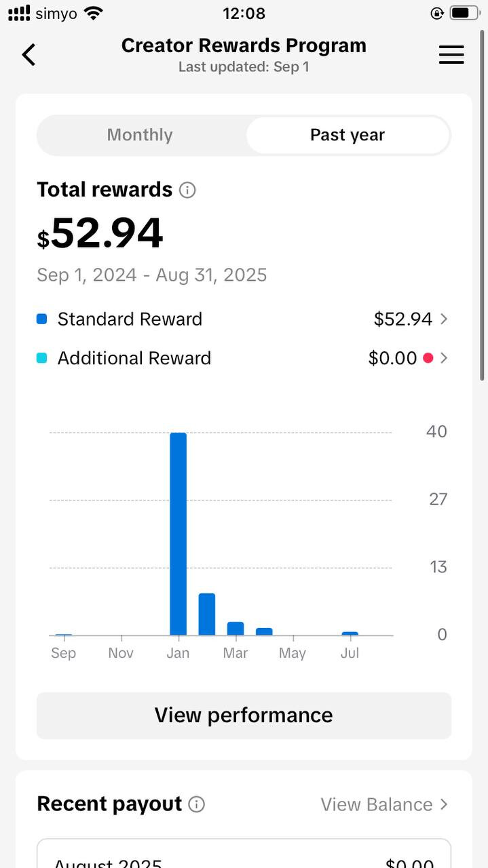Select the Past year tab
488x868 pixels.
(348, 135)
